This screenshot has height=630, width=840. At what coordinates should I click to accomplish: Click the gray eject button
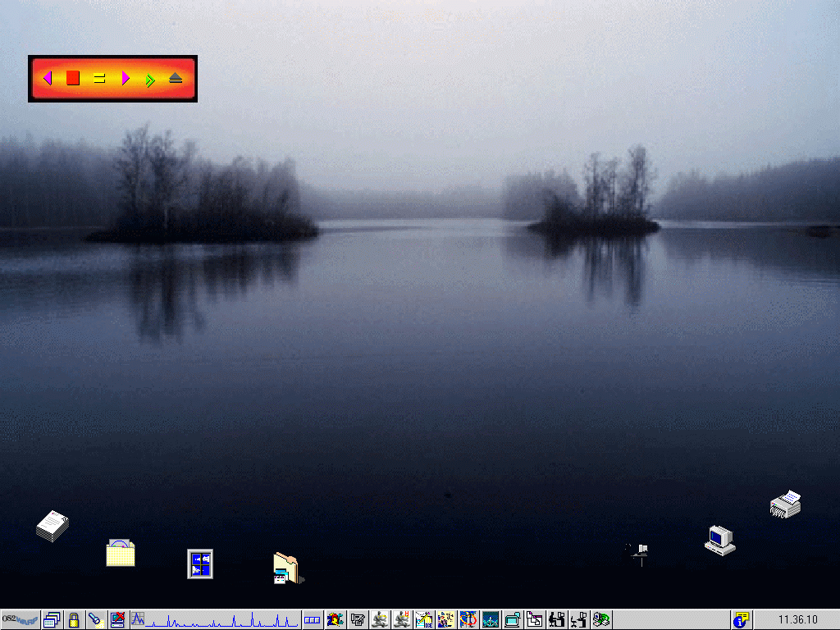(x=175, y=79)
